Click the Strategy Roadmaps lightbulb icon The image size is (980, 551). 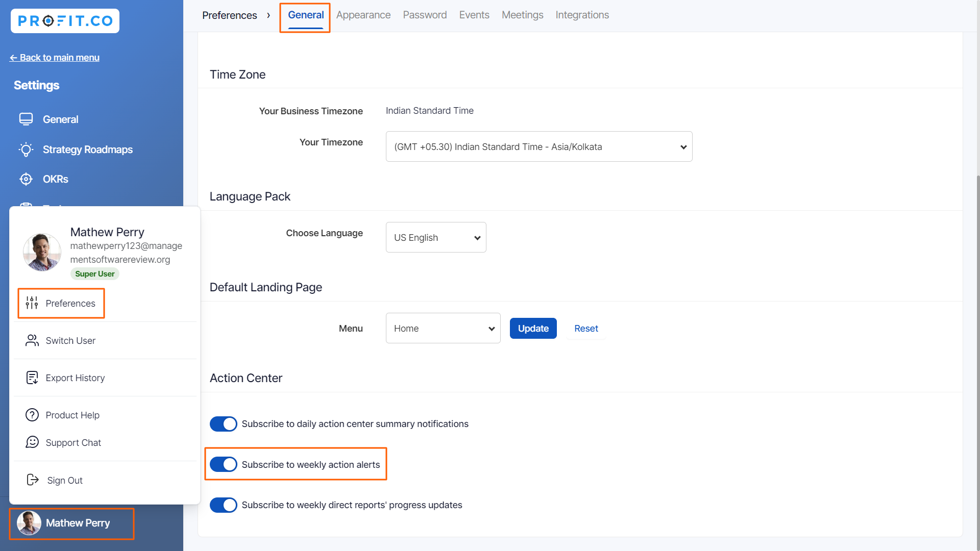[x=26, y=149]
